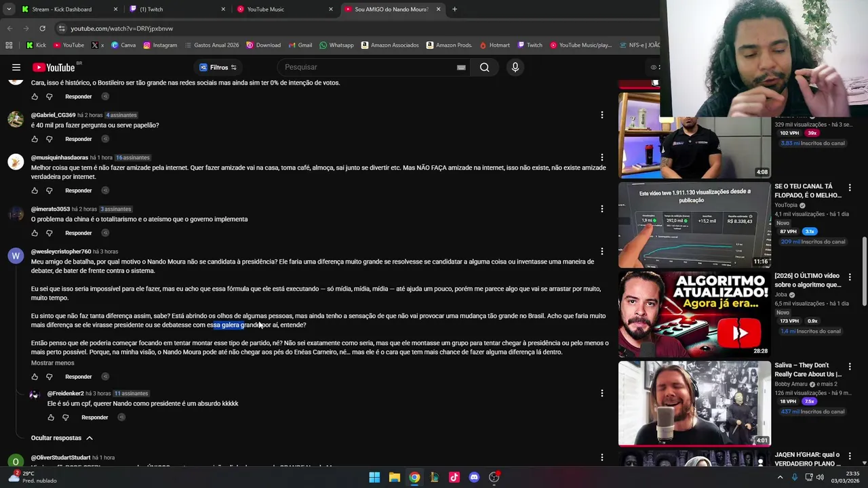Image resolution: width=868 pixels, height=488 pixels.
Task: Open options for Saliva – They Don't Really Care video
Action: click(850, 366)
